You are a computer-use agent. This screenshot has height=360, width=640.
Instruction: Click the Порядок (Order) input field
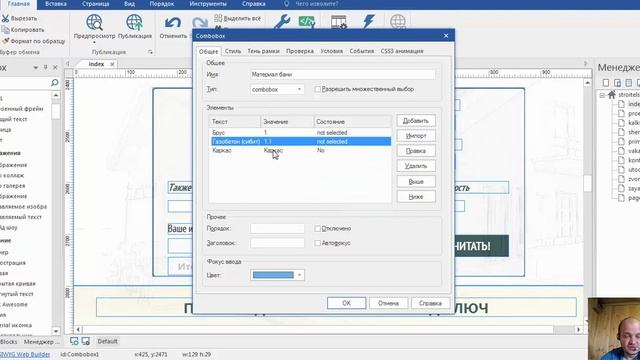coord(278,229)
